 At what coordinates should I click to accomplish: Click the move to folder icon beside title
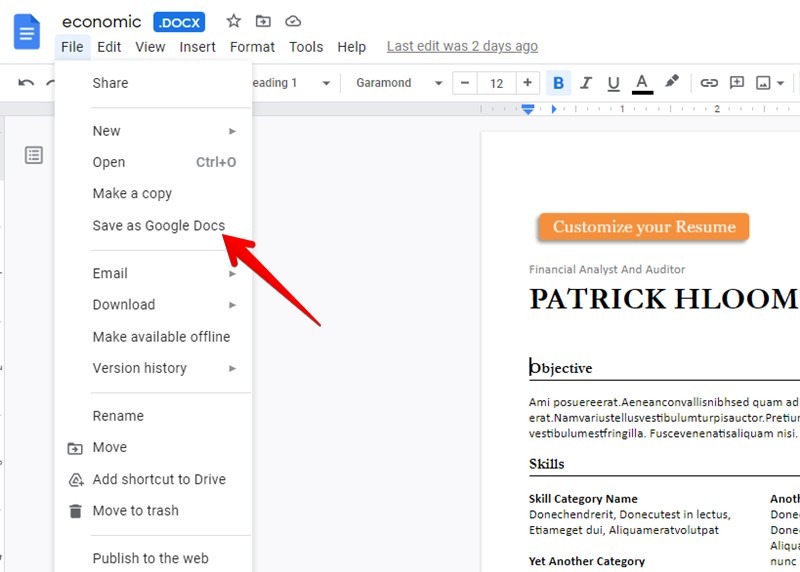(263, 21)
